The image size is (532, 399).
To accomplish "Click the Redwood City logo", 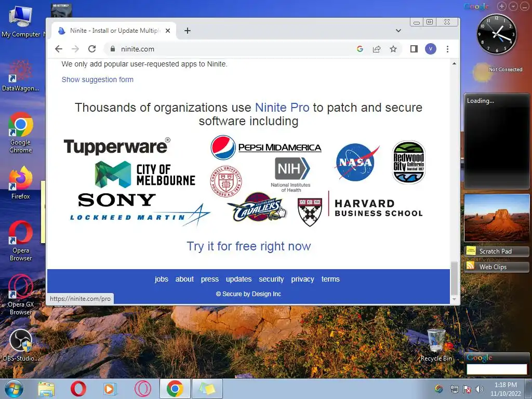I will point(408,162).
